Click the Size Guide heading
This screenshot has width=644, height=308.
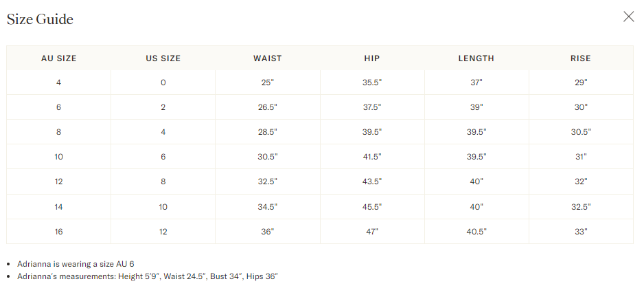(40, 19)
